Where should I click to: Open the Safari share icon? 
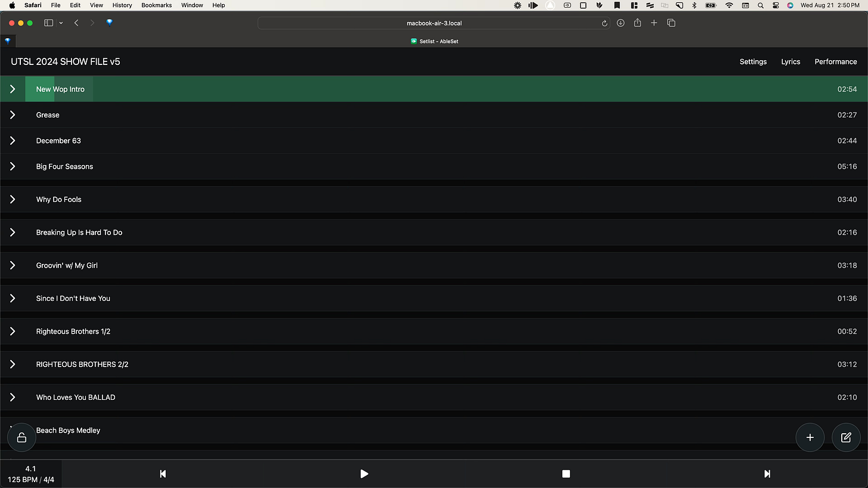click(637, 23)
